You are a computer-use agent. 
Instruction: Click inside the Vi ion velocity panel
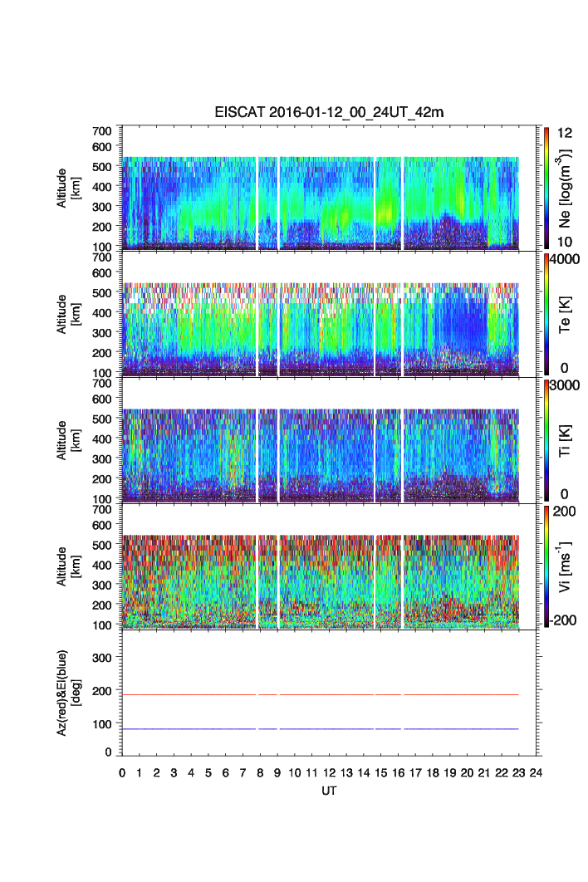329,566
